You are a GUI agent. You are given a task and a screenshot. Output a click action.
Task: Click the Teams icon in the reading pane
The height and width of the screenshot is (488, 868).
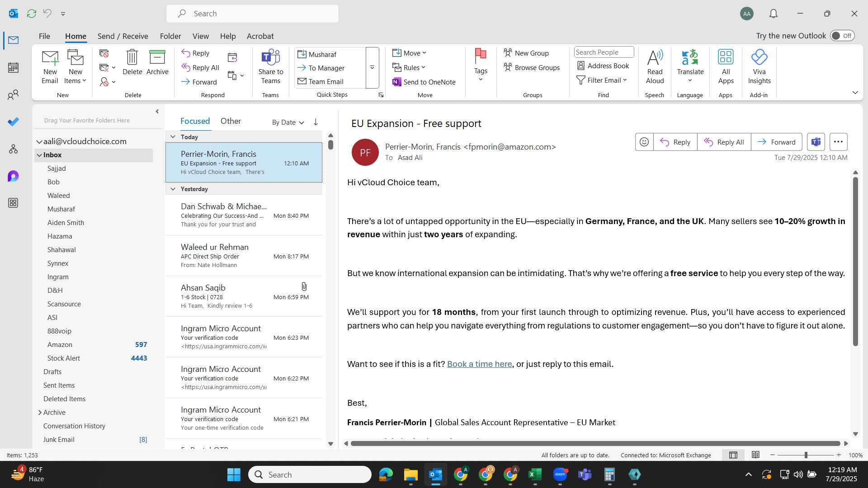[816, 142]
